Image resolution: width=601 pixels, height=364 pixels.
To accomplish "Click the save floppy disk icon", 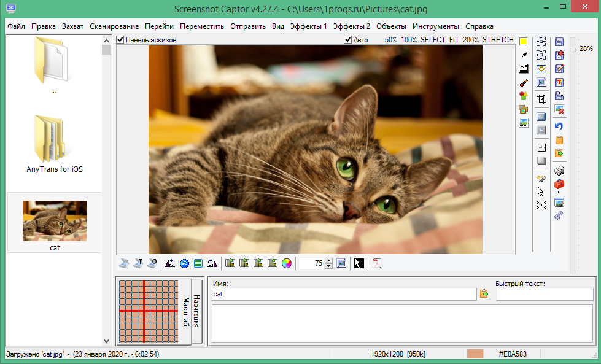I will click(559, 42).
